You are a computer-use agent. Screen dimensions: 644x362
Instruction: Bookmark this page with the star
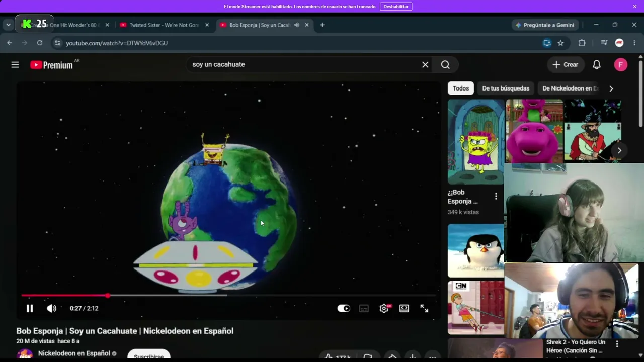click(x=560, y=43)
